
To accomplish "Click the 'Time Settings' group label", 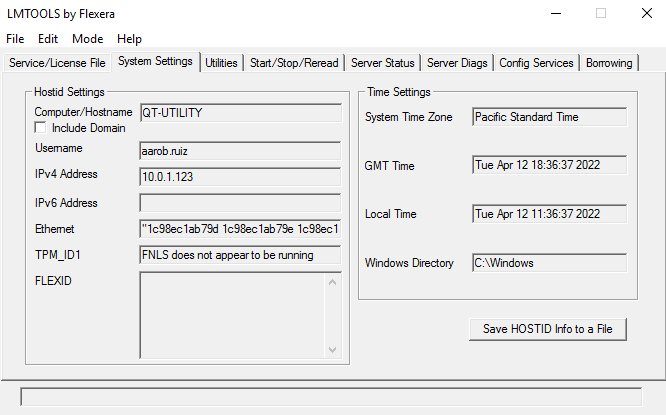I will (399, 92).
